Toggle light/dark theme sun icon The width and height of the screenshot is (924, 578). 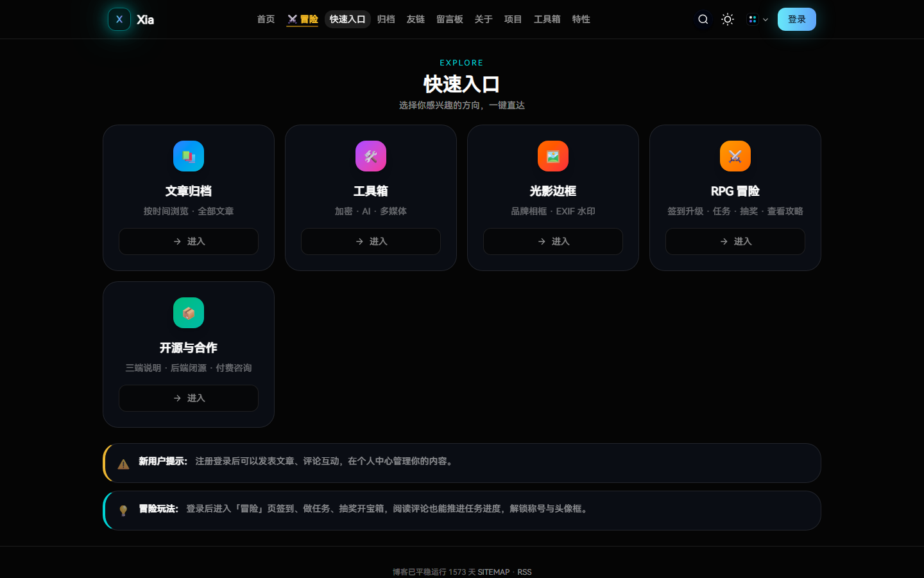click(x=728, y=19)
